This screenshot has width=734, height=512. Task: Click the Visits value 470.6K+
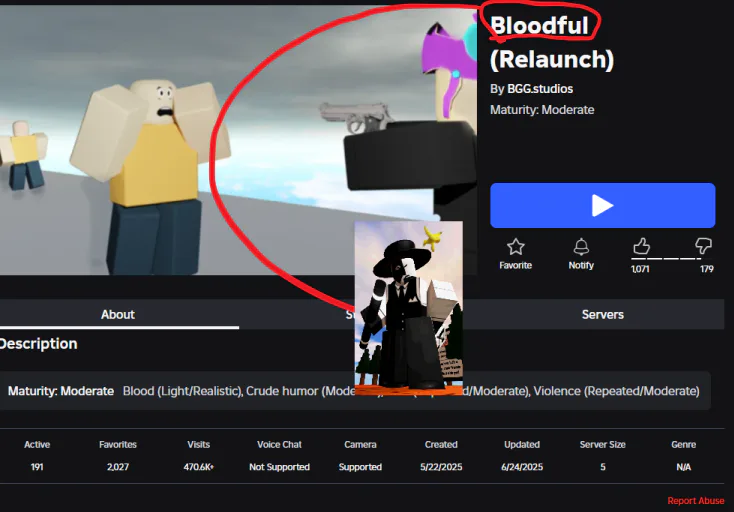(198, 467)
